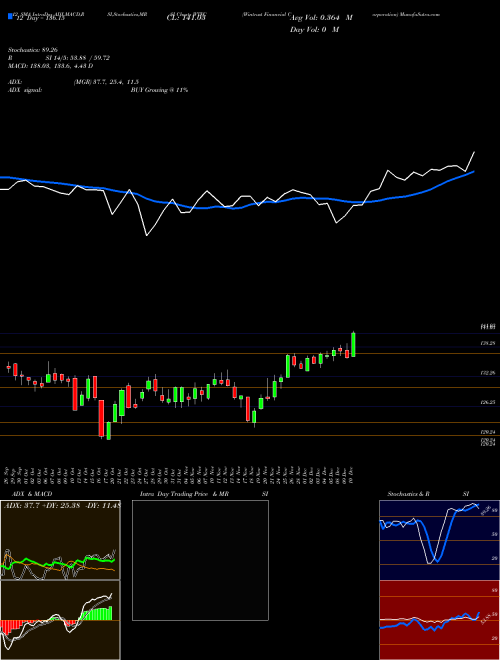Click the ADX: 37.7 +DY: 25.38 readout
The width and height of the screenshot is (500, 660).
(x=62, y=505)
